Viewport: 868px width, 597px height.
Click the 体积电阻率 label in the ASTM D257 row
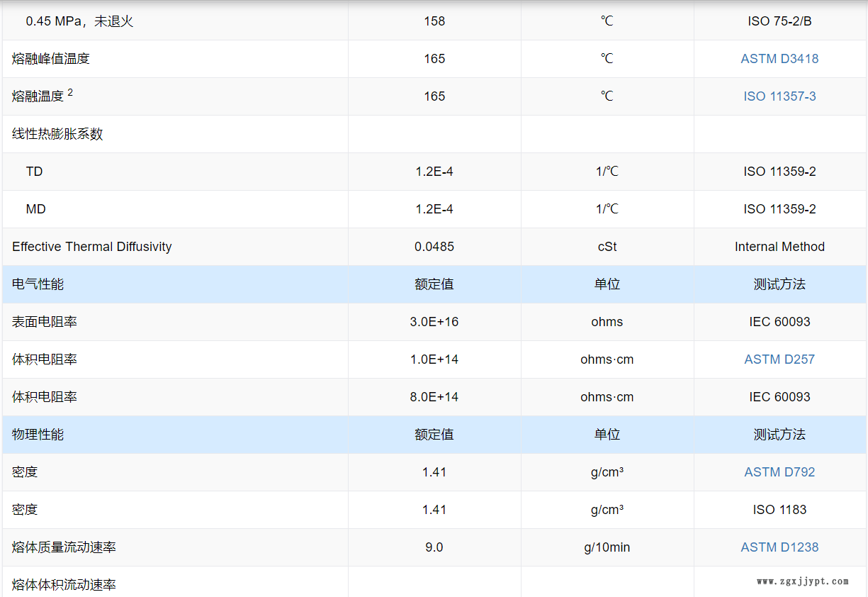45,359
